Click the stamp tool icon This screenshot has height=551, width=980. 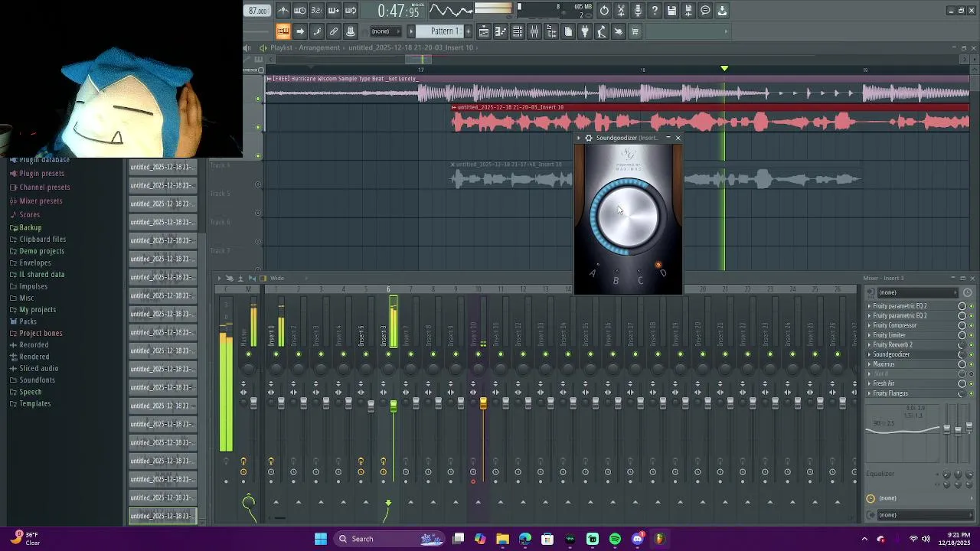click(x=351, y=31)
